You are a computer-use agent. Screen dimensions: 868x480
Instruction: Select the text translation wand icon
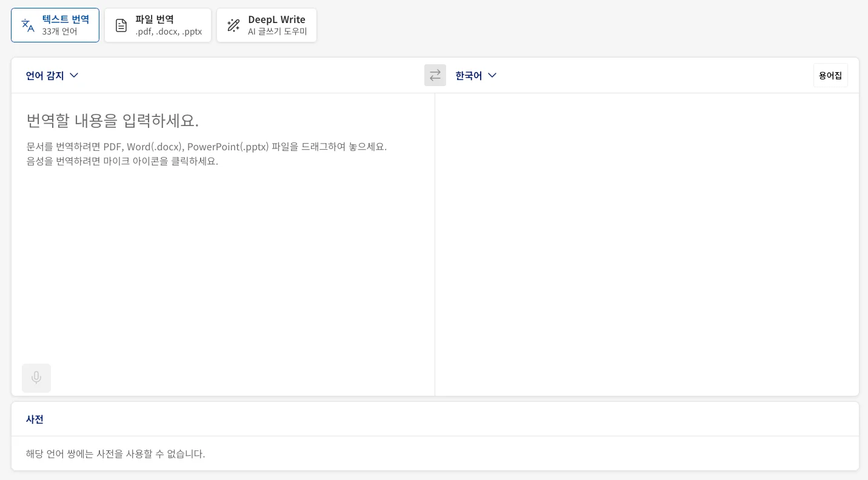(28, 25)
